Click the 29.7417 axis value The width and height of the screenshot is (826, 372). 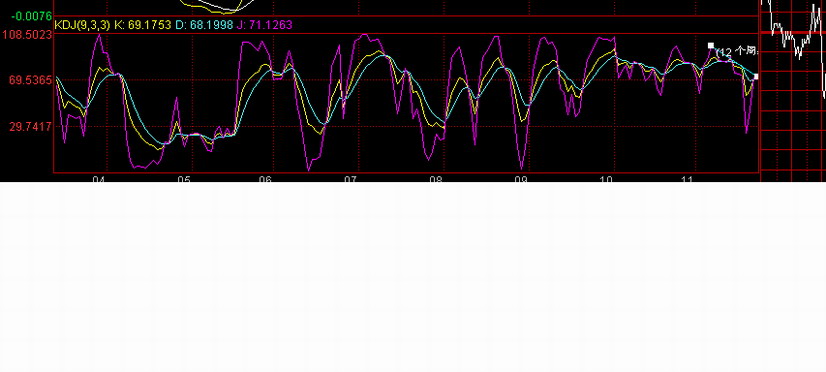tap(30, 126)
